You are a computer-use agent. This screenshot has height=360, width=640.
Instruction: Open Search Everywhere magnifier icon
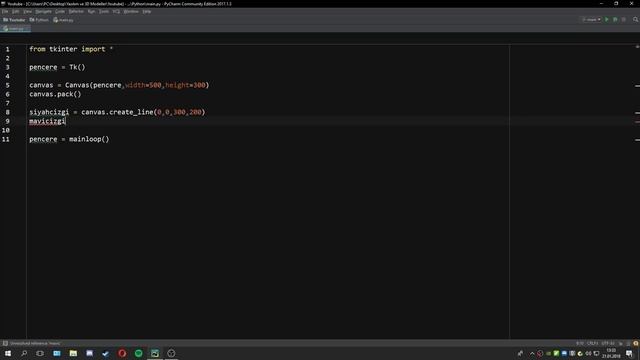pyautogui.click(x=636, y=20)
